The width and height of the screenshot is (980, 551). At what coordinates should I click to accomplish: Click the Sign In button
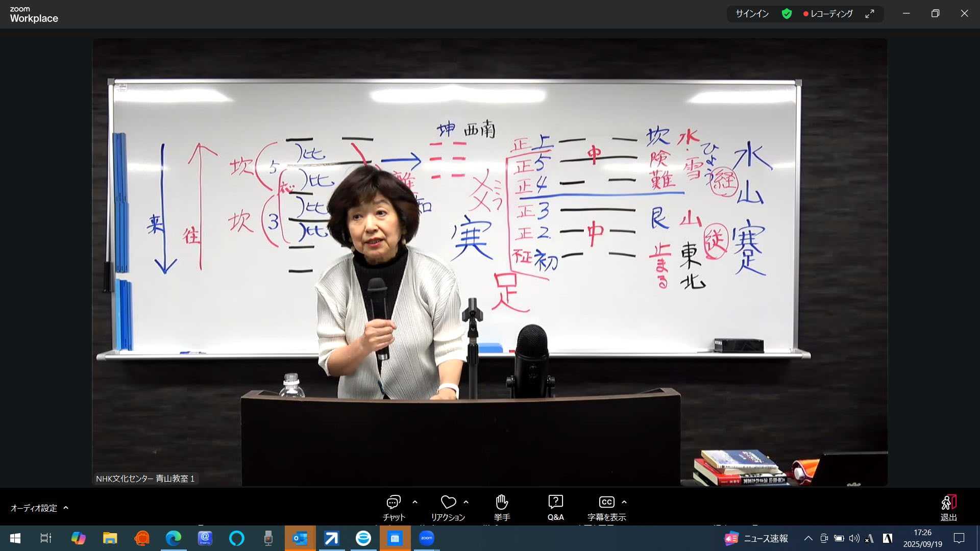click(x=752, y=14)
